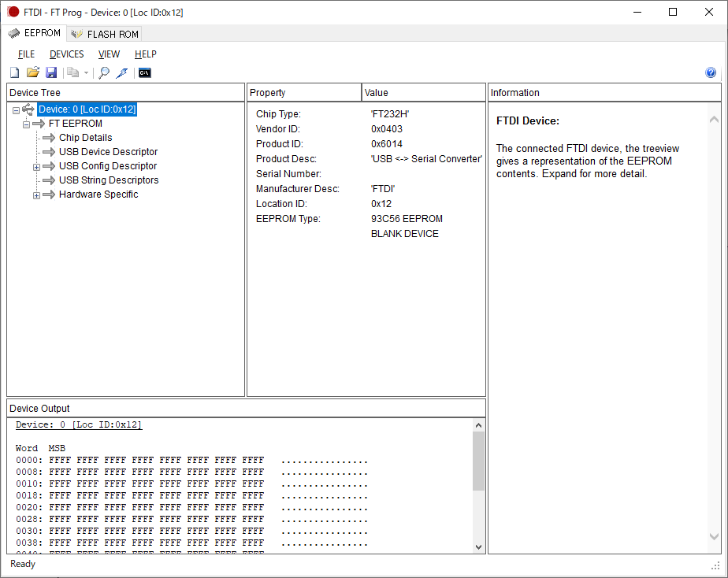Expand the Hardware Specific node
The width and height of the screenshot is (728, 578).
pos(36,195)
